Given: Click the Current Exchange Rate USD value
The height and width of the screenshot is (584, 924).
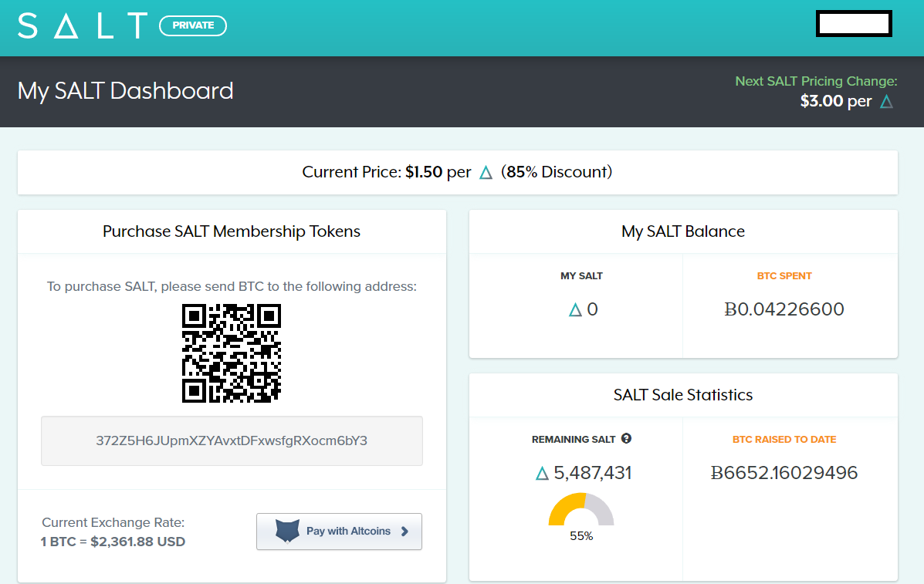Looking at the screenshot, I should tap(113, 542).
